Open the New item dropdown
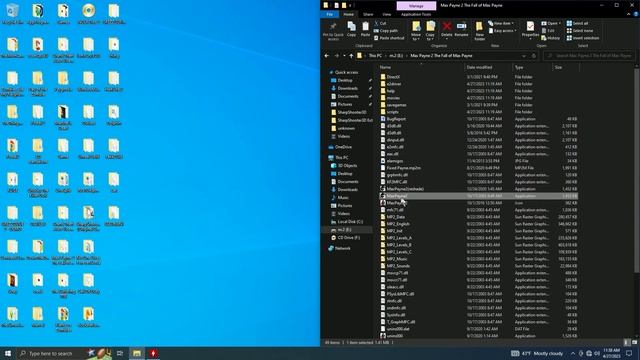This screenshot has height=360, width=640. point(501,23)
